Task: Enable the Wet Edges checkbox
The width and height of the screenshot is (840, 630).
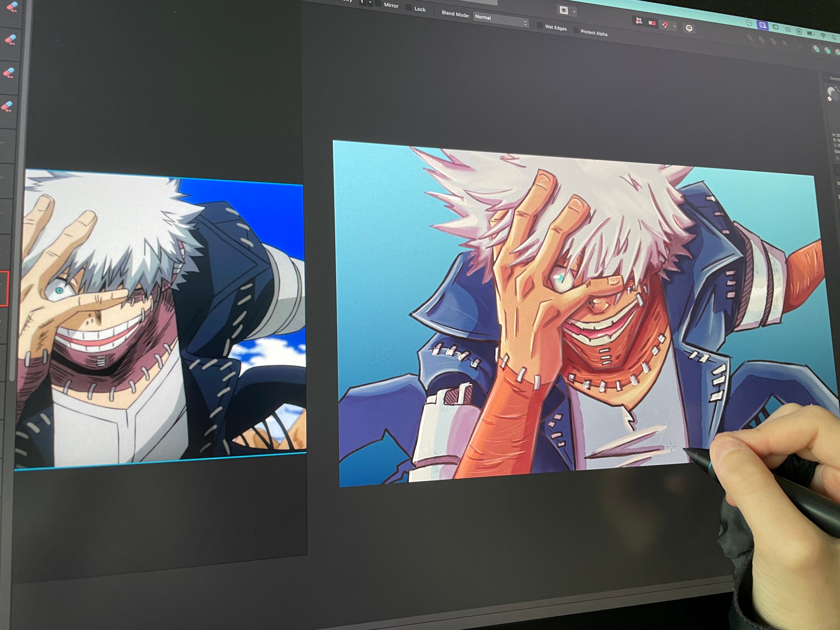Action: (x=540, y=25)
